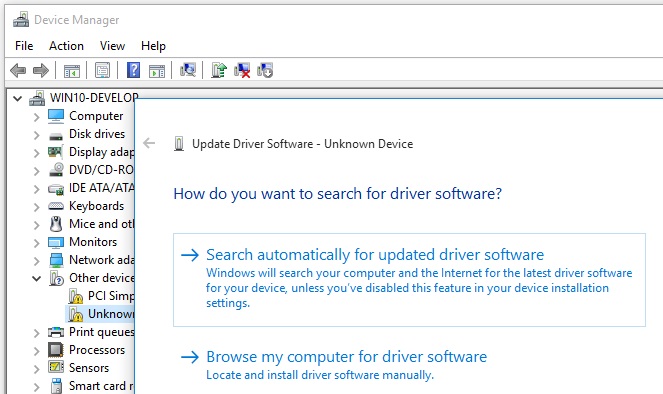
Task: Click the Computer monitor icon
Action: click(56, 116)
